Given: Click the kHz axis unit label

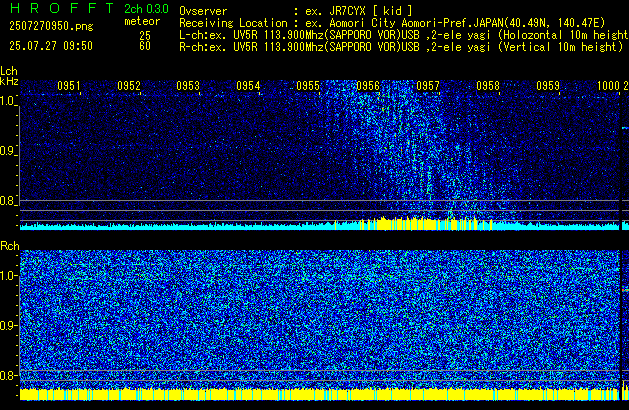Looking at the screenshot, I should click(x=9, y=81).
